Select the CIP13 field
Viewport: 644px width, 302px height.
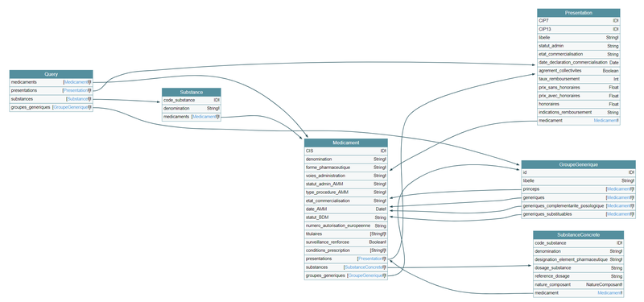pyautogui.click(x=578, y=29)
